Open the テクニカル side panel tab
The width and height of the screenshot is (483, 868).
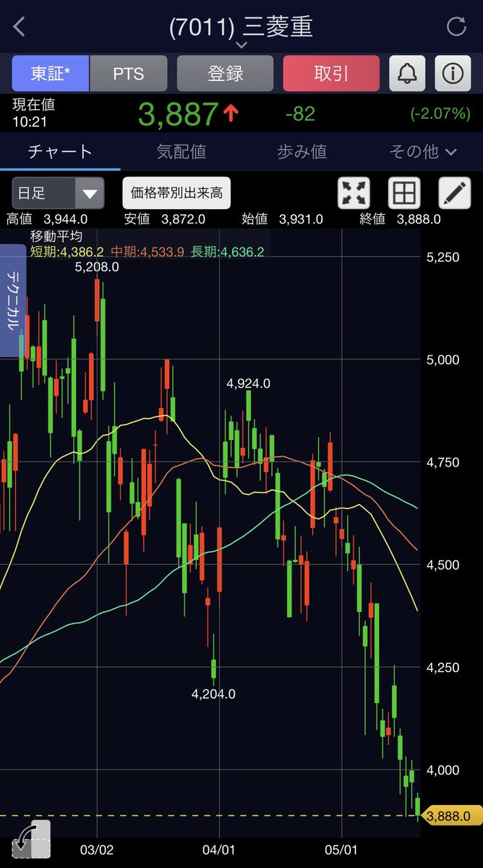(13, 301)
